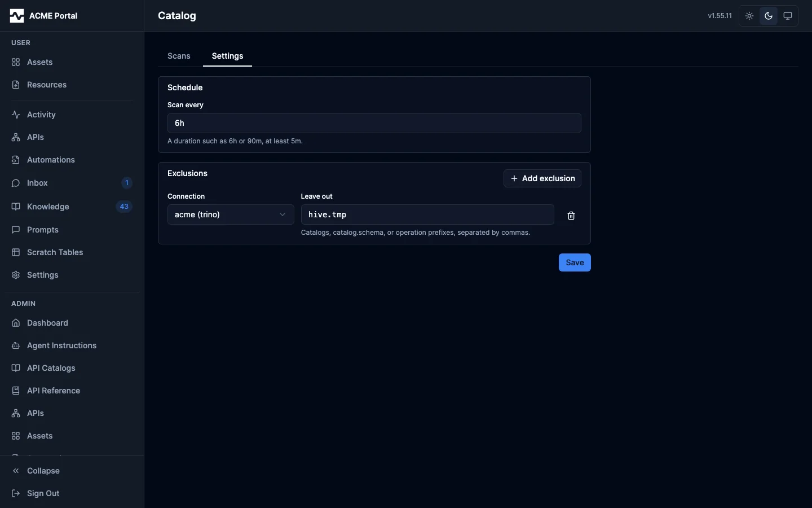This screenshot has height=508, width=812.
Task: Switch to light theme sun icon
Action: 749,16
